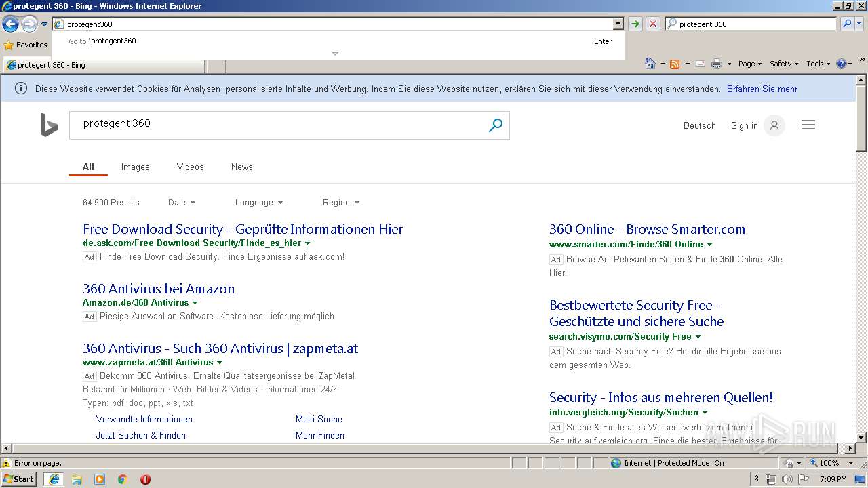Click the horizontal scrollbar right arrow
The height and width of the screenshot is (488, 868).
pyautogui.click(x=850, y=449)
